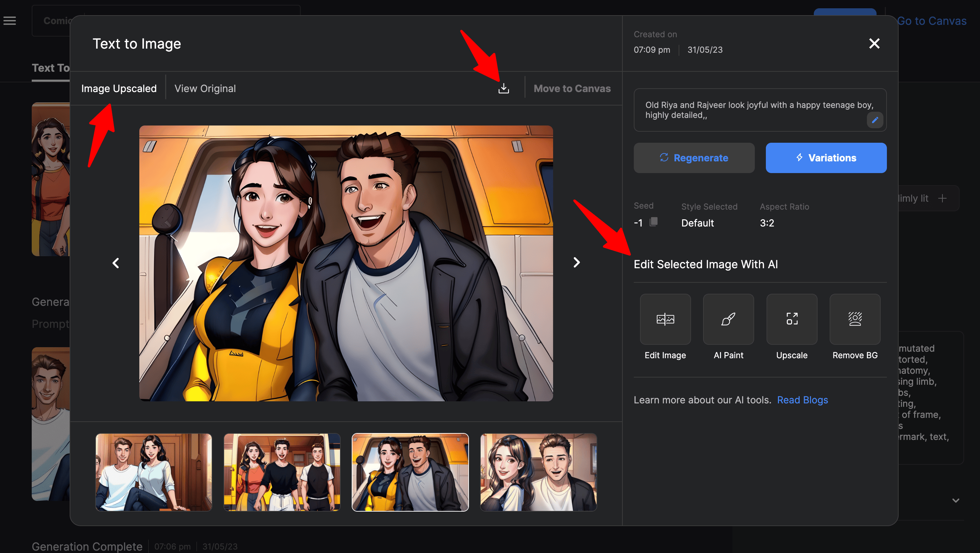Click the download image icon

coord(503,88)
